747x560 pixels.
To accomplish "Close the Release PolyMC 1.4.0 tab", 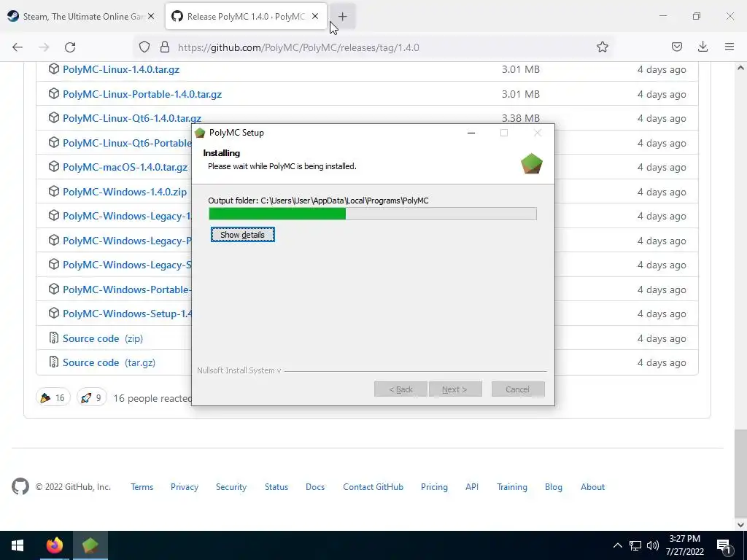I will 315,16.
